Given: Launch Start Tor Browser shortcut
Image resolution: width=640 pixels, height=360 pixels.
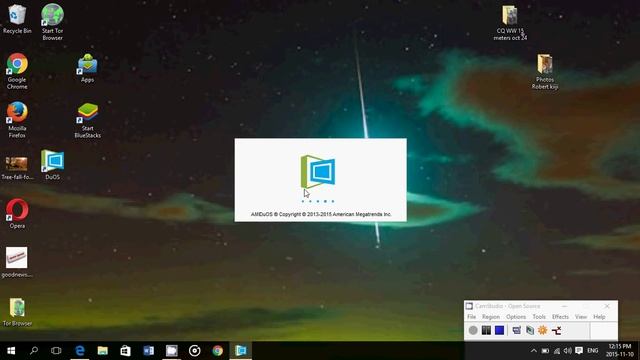Looking at the screenshot, I should tap(52, 22).
